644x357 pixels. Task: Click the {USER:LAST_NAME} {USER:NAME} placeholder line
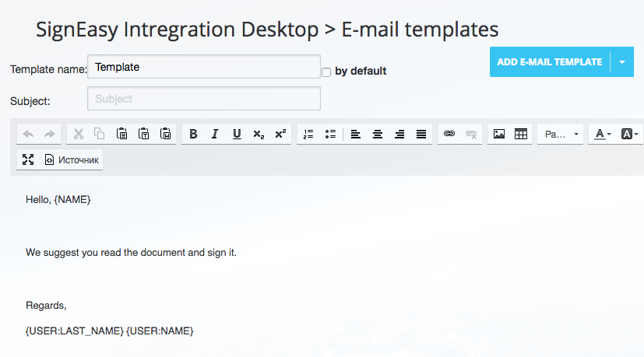click(109, 331)
